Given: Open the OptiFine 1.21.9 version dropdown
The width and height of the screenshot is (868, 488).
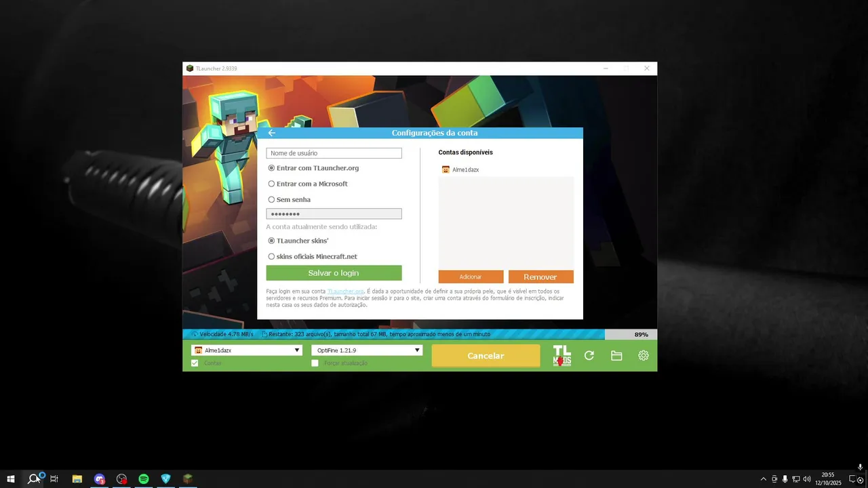Looking at the screenshot, I should (367, 350).
